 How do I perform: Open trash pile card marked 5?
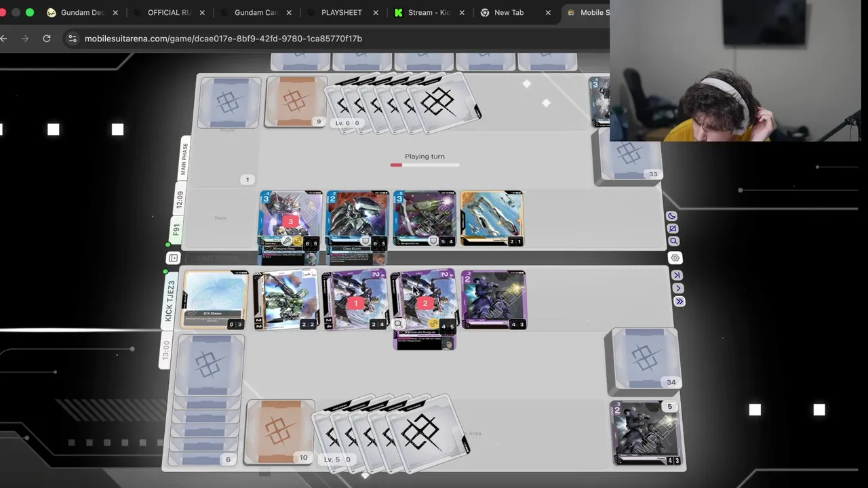[x=646, y=434]
